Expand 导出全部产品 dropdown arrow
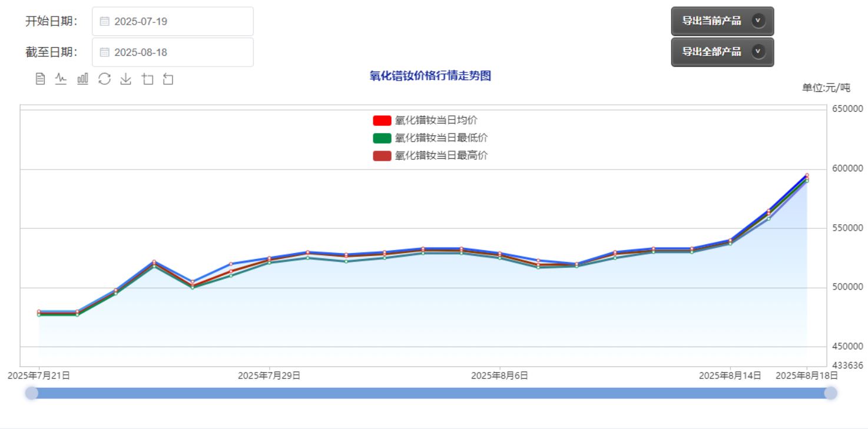868x429 pixels. pyautogui.click(x=758, y=52)
